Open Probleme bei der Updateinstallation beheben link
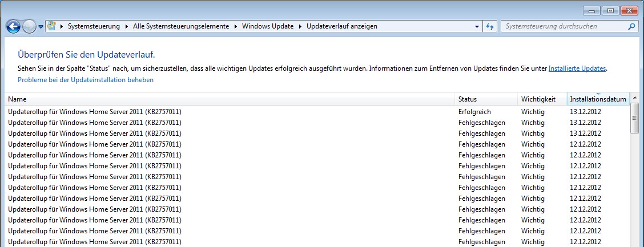 coord(86,80)
